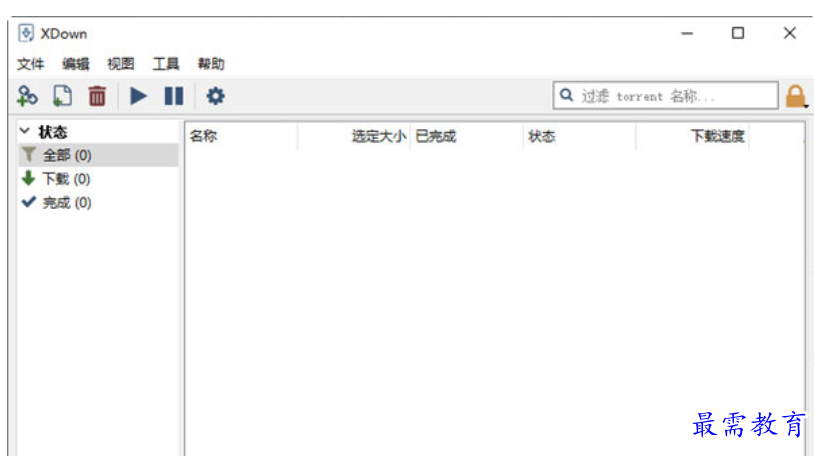This screenshot has height=456, width=814.
Task: Focus the torrent name filter field
Action: click(x=666, y=96)
